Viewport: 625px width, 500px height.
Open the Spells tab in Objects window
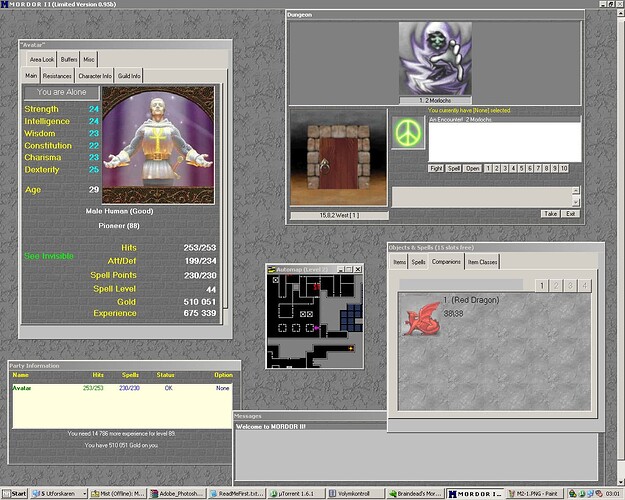[x=418, y=262]
